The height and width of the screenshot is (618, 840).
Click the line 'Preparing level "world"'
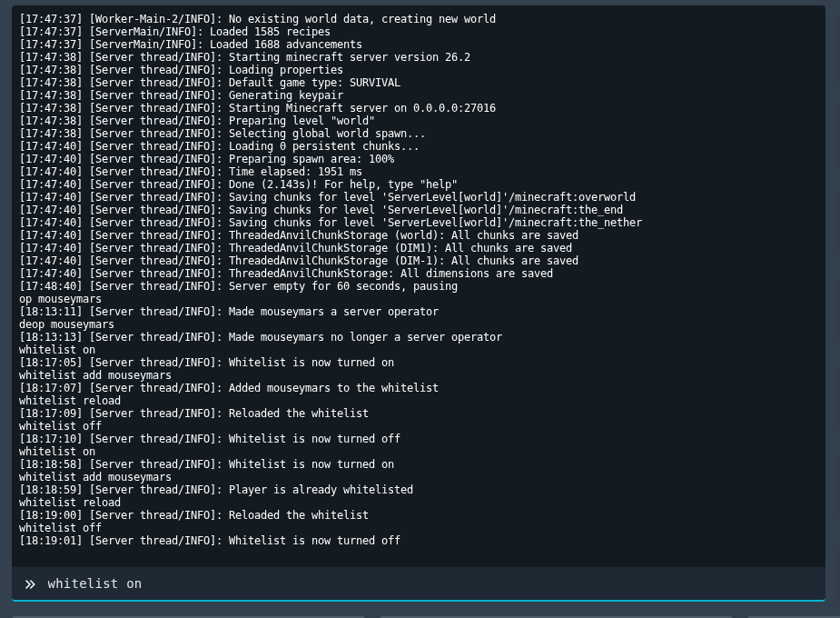coord(197,121)
